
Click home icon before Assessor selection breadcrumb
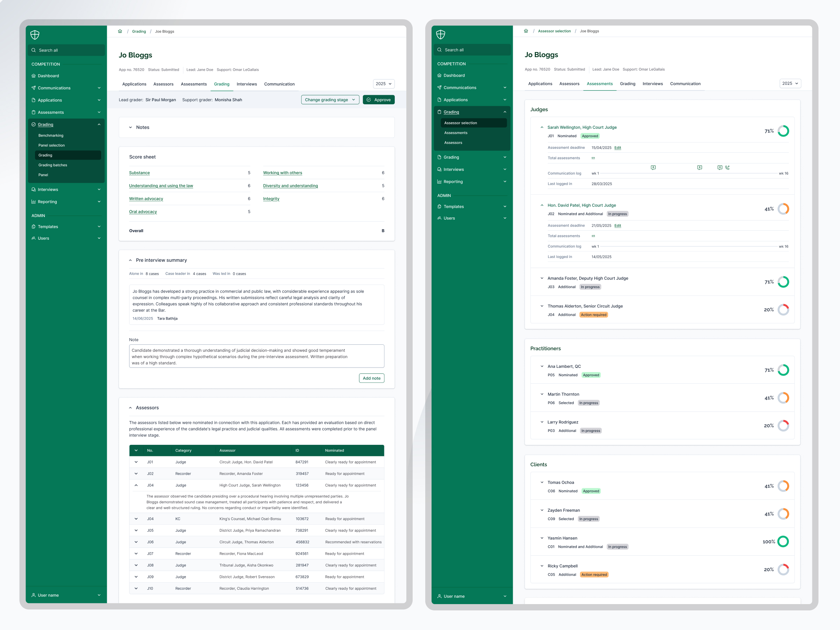(x=526, y=31)
